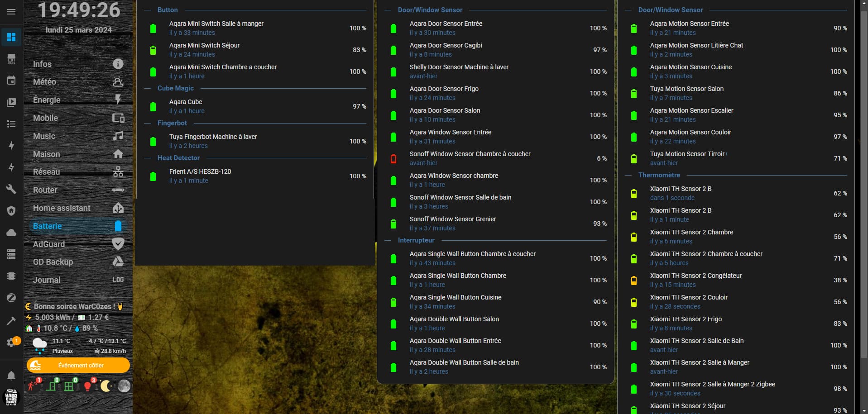Click the door chip with badge 0

point(51,385)
